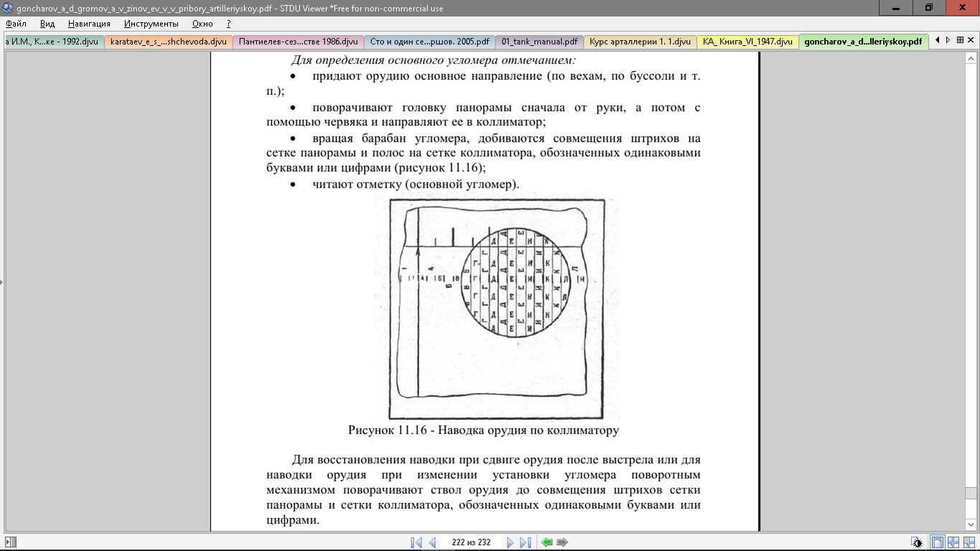Viewport: 980px width, 551px height.
Task: Select the single page layout icon
Action: coord(937,542)
